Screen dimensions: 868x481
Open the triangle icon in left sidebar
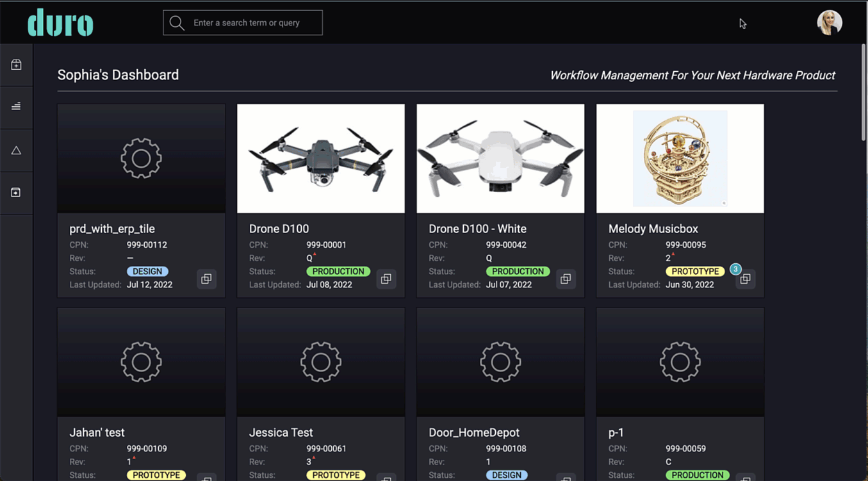tap(16, 151)
